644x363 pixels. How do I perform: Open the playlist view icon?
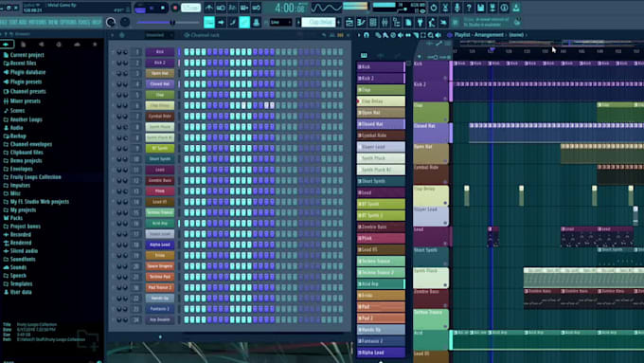(x=349, y=22)
